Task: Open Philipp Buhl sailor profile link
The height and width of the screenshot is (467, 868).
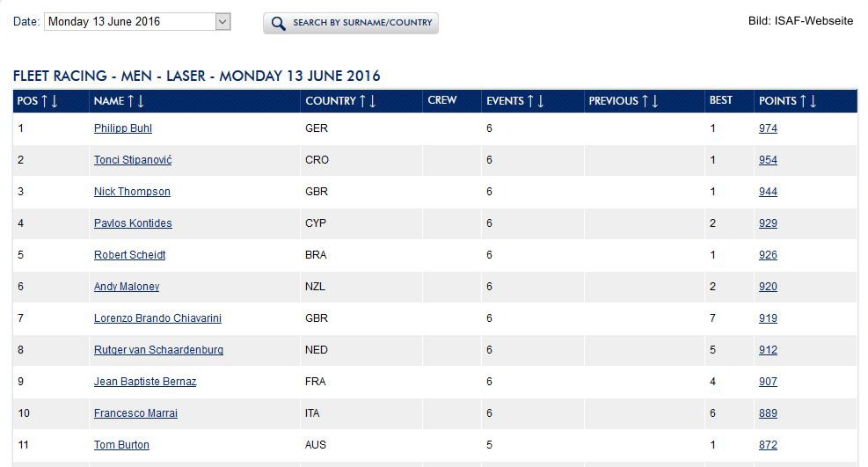Action: 123,128
